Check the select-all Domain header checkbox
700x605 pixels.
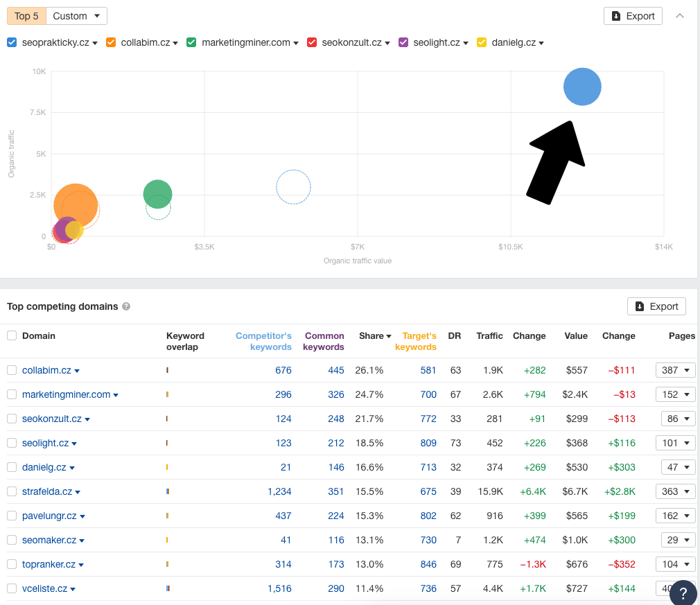point(12,335)
